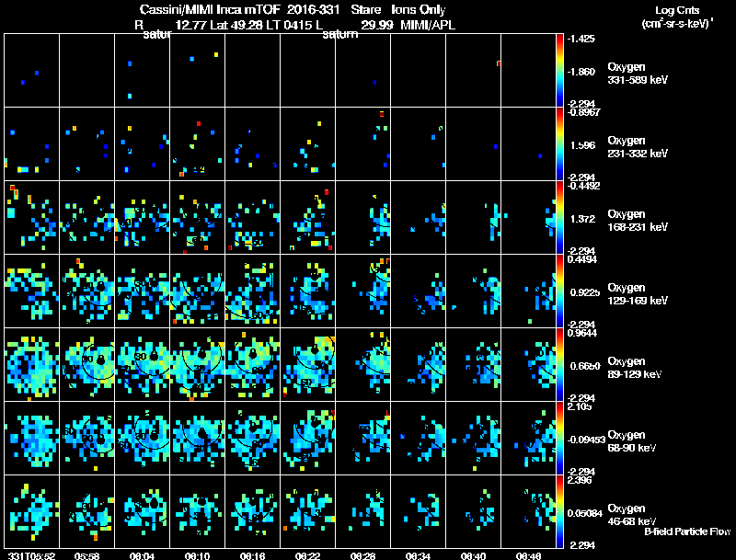
Task: Click the '06:04' time label
Action: tap(143, 555)
